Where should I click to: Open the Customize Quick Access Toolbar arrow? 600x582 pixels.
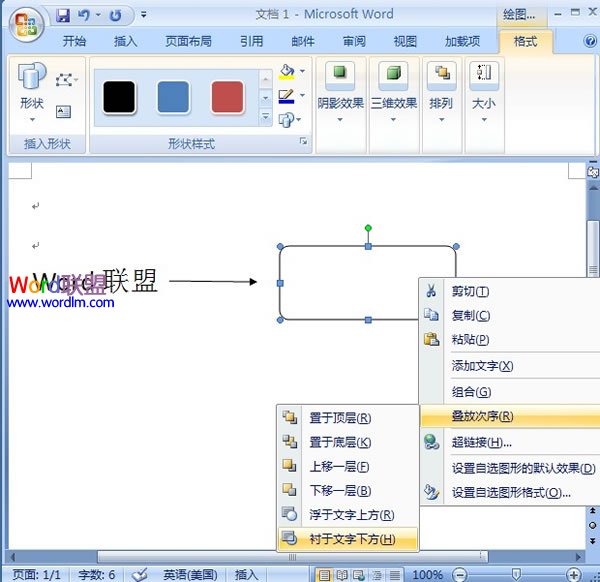143,15
